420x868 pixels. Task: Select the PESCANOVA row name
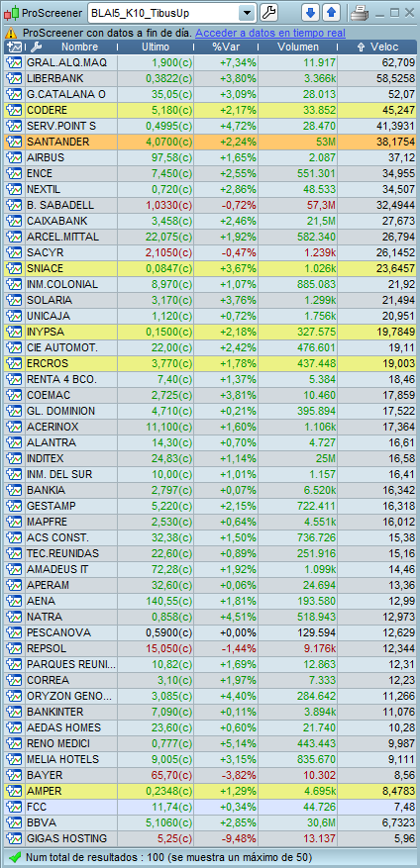58,632
